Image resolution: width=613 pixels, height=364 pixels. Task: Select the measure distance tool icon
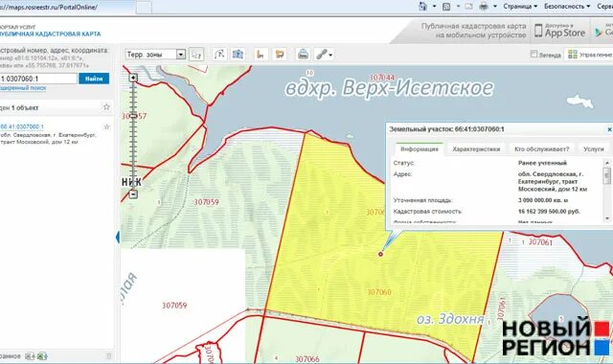220,55
